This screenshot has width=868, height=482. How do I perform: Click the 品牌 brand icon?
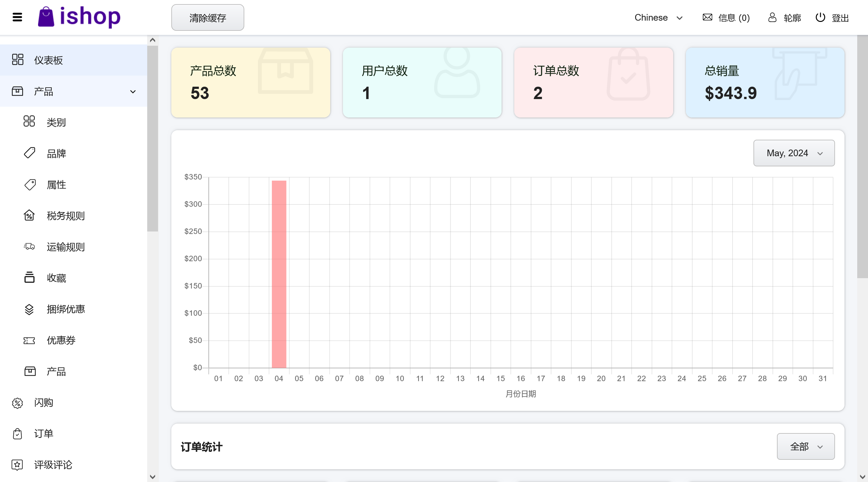(x=30, y=153)
